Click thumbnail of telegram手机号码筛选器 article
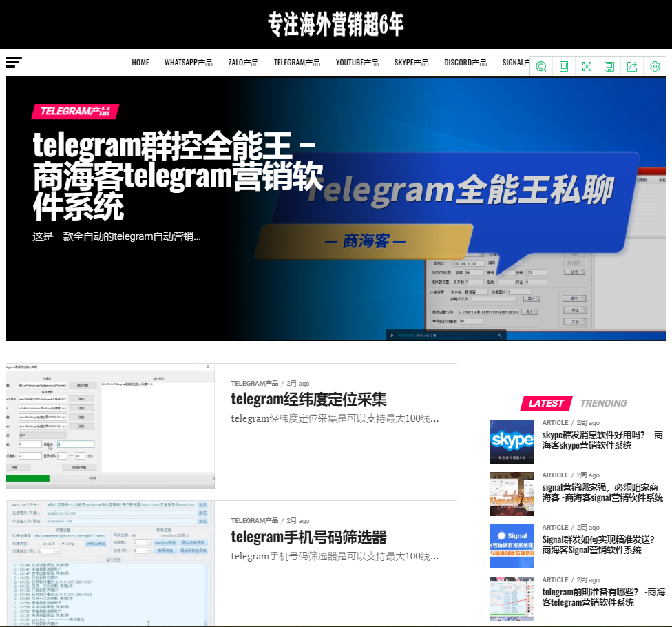 [110, 564]
